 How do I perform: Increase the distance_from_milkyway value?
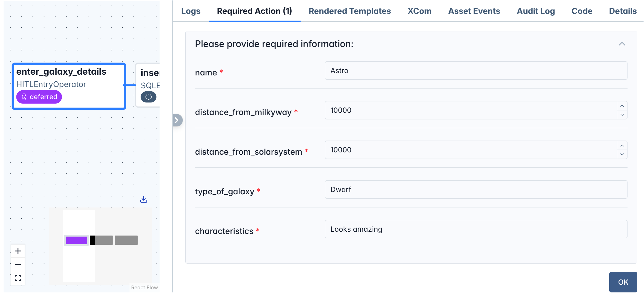622,106
